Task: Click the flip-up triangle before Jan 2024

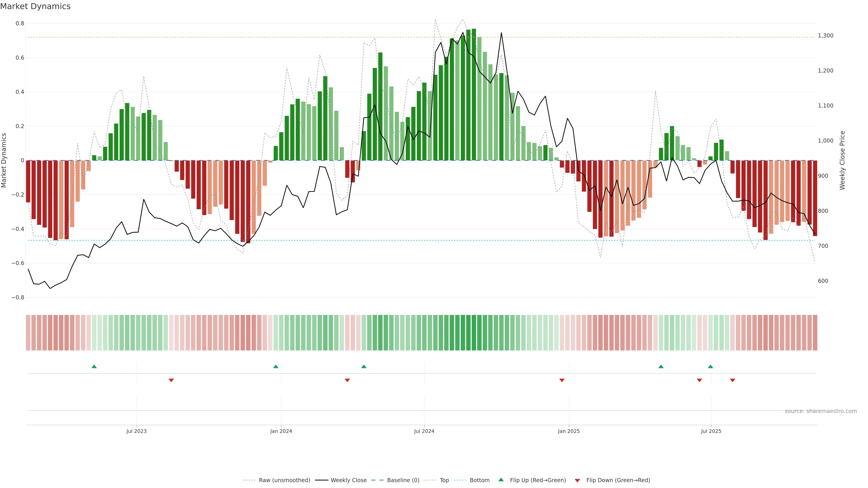Action: pyautogui.click(x=276, y=366)
